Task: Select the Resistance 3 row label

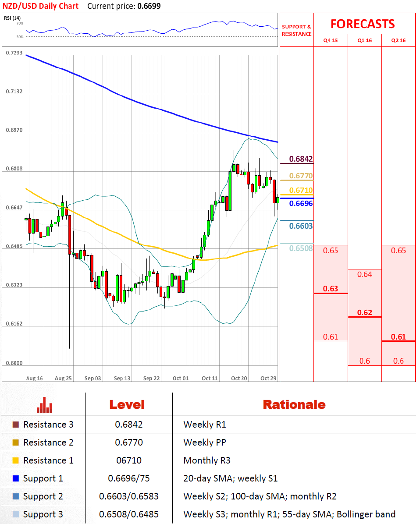Action: [x=48, y=425]
